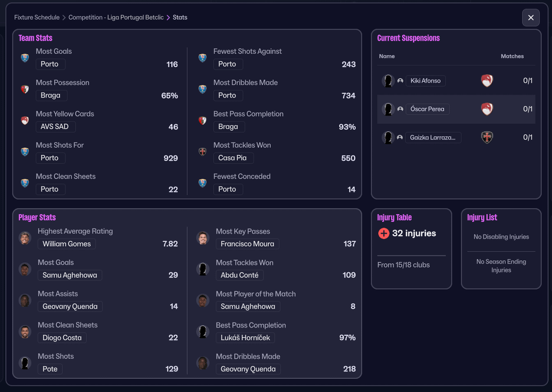The height and width of the screenshot is (392, 552).
Task: Click Braga club badge beside Most Possession
Action: (25, 89)
